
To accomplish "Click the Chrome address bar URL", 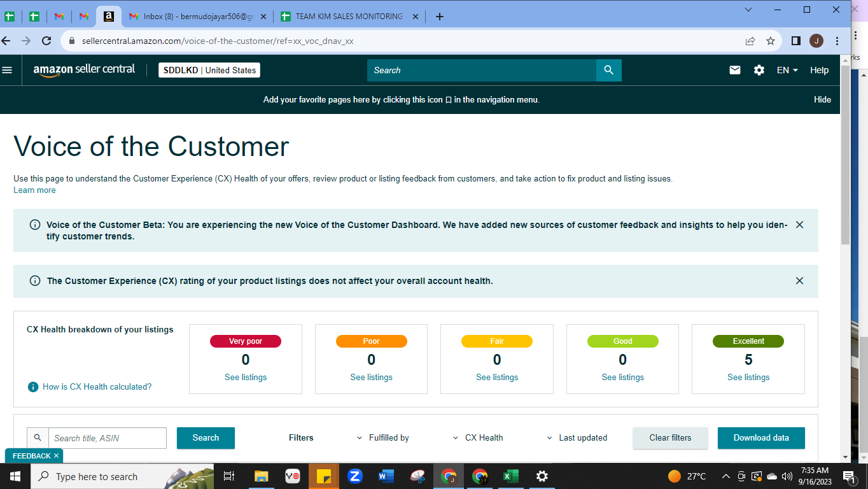I will (218, 41).
